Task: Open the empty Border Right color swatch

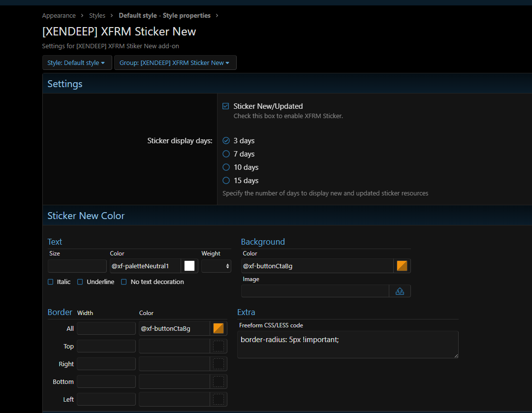Action: pos(218,364)
